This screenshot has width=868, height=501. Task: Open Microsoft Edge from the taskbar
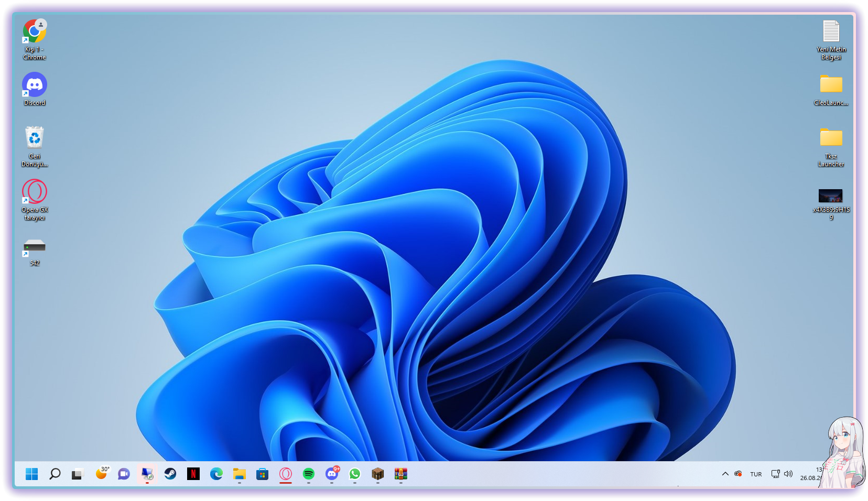tap(216, 474)
